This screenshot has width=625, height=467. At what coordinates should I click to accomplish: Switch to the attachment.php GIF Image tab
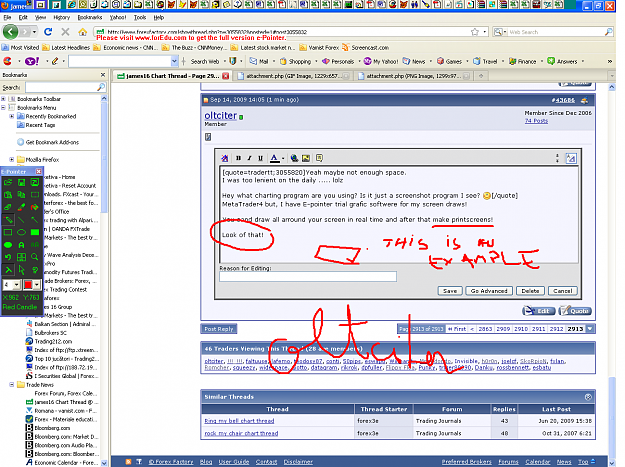tap(293, 76)
